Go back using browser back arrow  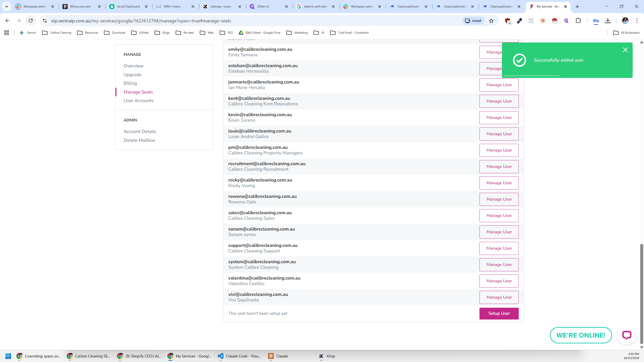pyautogui.click(x=7, y=21)
